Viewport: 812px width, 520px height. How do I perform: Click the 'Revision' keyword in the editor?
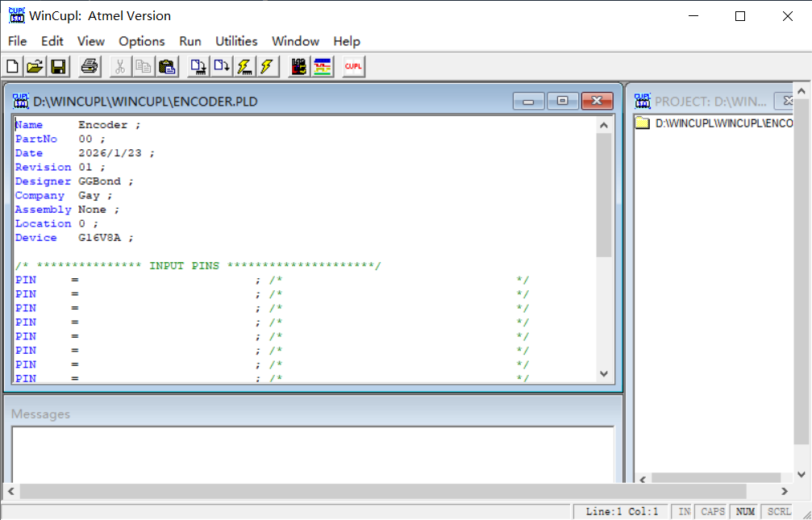click(x=43, y=167)
